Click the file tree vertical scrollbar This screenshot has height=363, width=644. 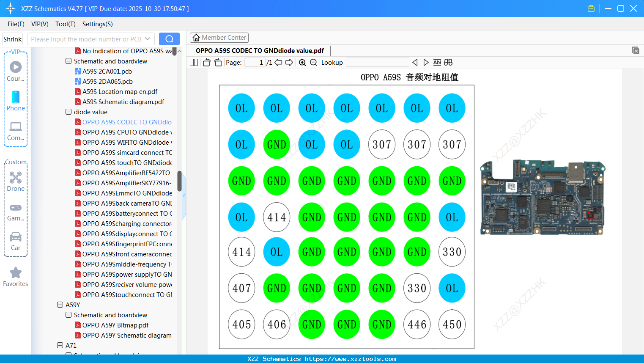(x=179, y=181)
